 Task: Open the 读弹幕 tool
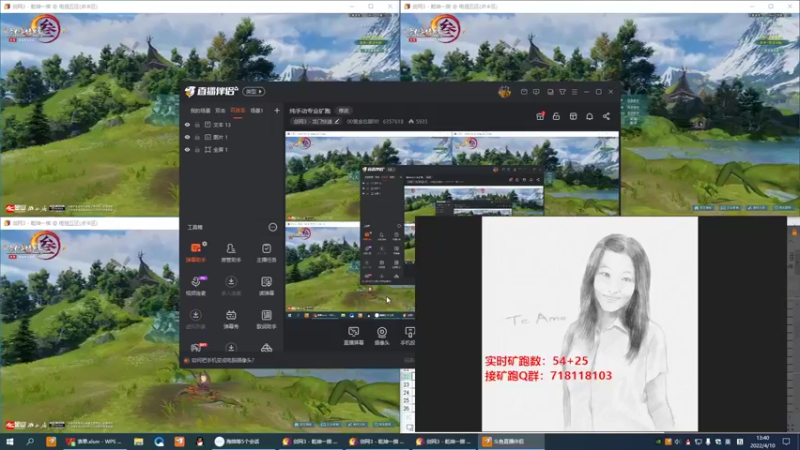pos(266,286)
